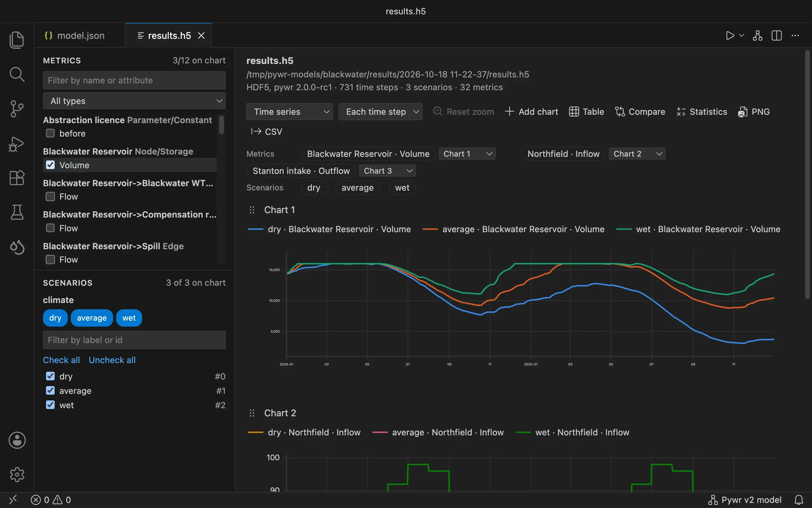812x508 pixels.
Task: Toggle the blue wet climate pill
Action: (x=129, y=318)
